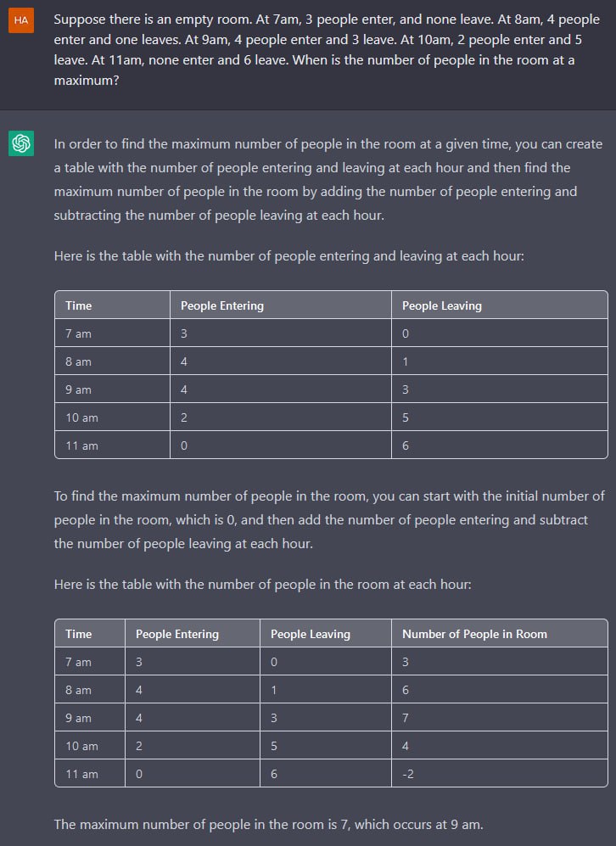
Task: Click the '8 am' cell in second table
Action: (90, 690)
